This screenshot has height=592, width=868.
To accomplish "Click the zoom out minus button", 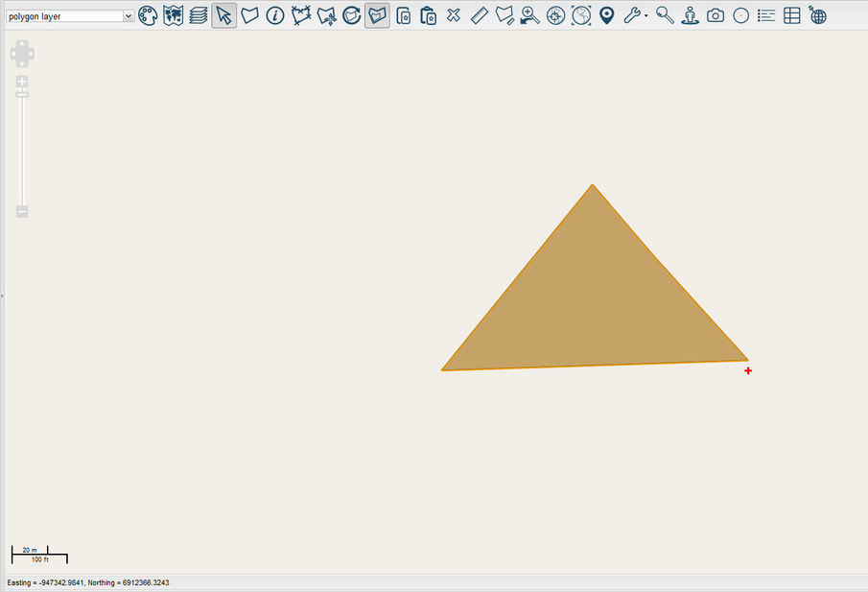I will tap(22, 211).
